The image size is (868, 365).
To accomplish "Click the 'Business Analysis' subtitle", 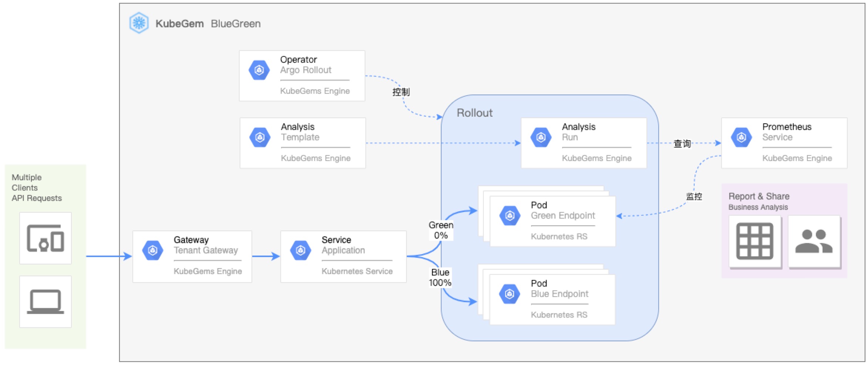I will (758, 207).
